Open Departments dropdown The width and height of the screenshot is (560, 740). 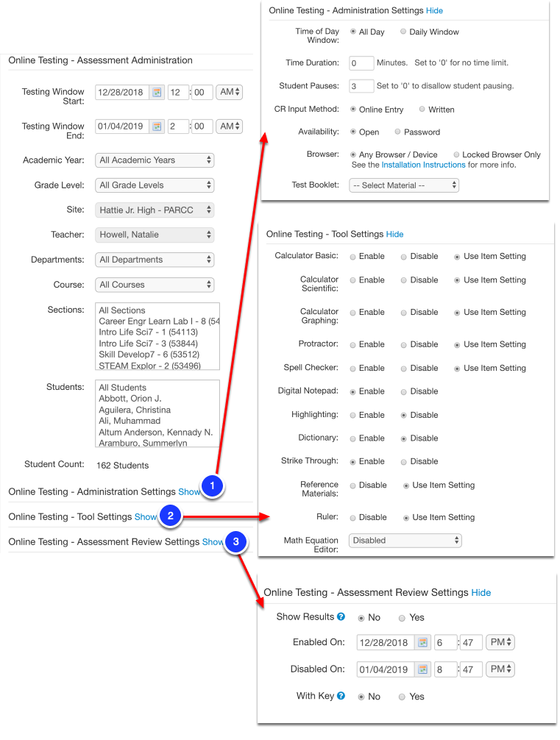155,260
